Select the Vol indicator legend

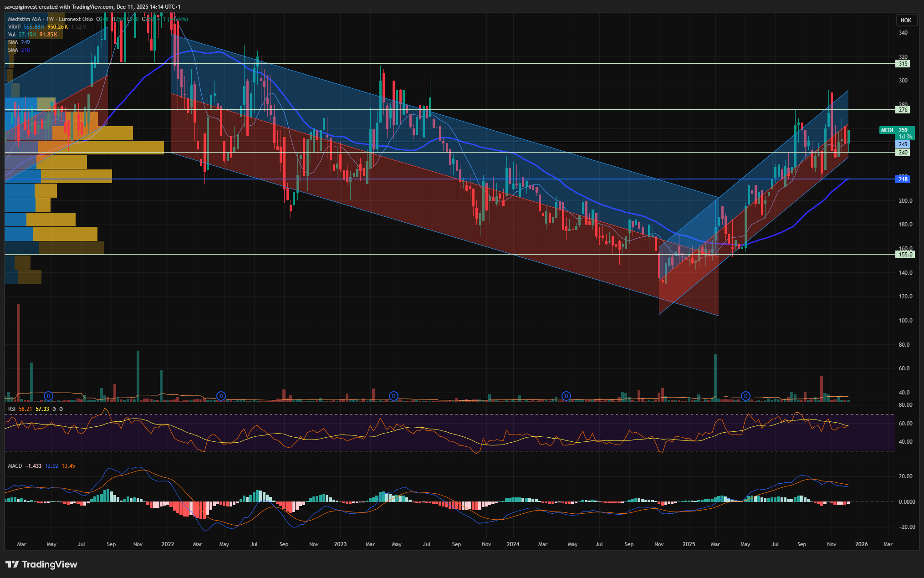12,35
